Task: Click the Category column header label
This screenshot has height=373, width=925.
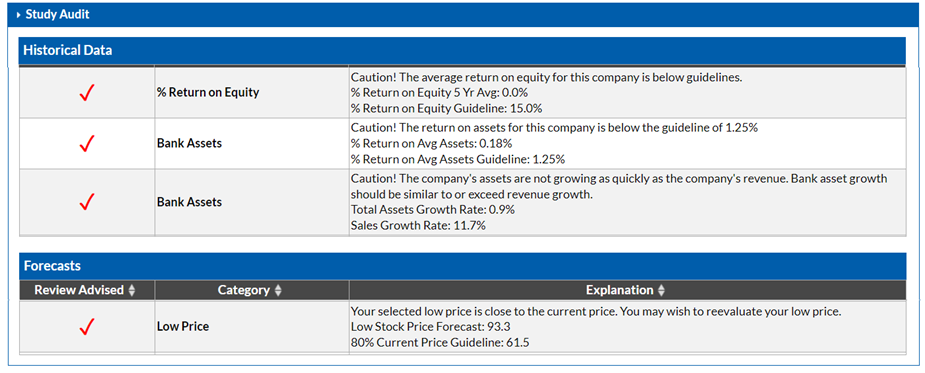Action: (x=244, y=290)
